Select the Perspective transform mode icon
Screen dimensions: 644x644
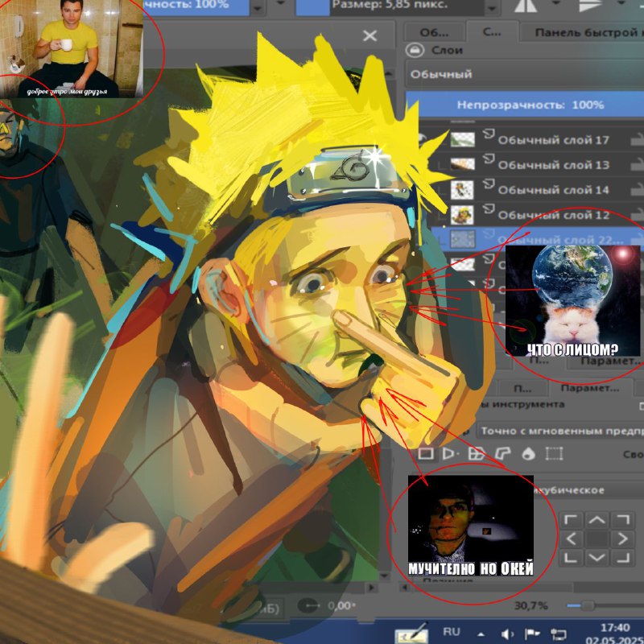[449, 453]
